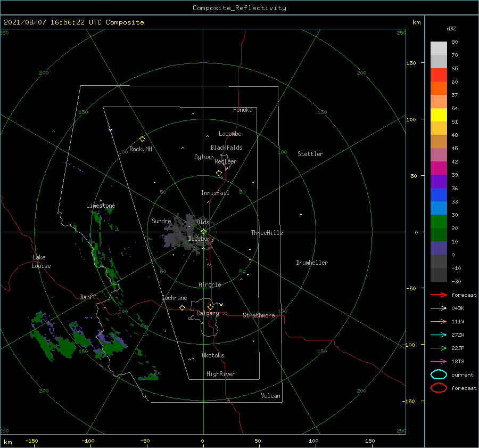Image resolution: width=479 pixels, height=448 pixels.
Task: Click the Innisfail label
Action: pyautogui.click(x=215, y=193)
